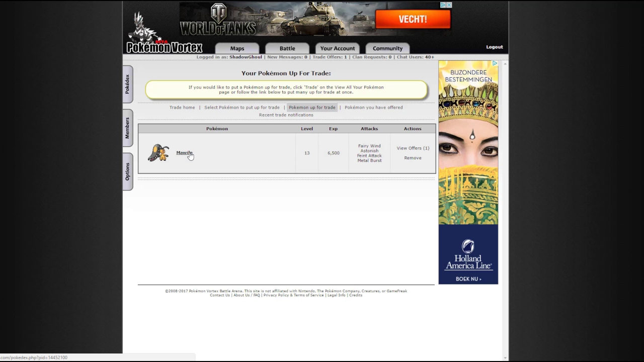Click the VECHT! ad button
The height and width of the screenshot is (362, 644).
[x=413, y=19]
